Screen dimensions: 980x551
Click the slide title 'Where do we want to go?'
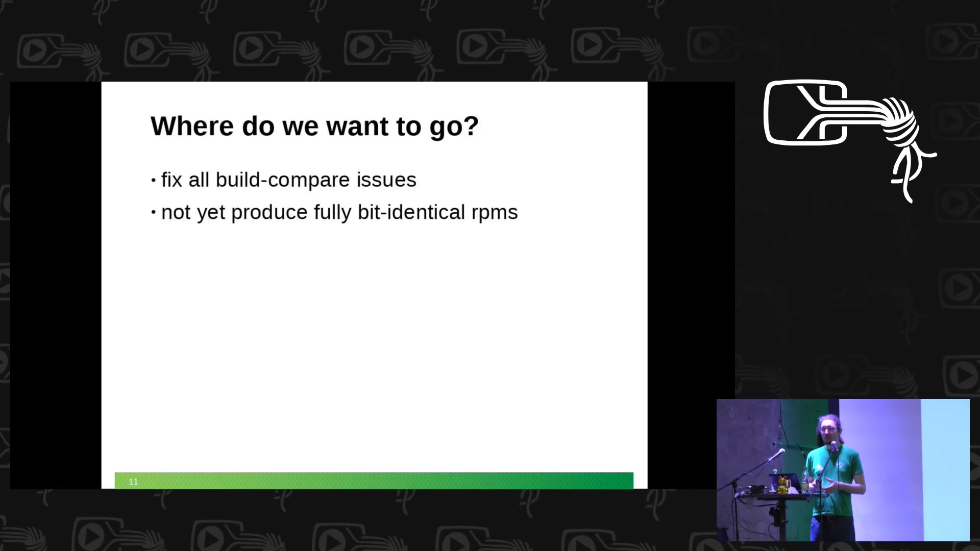coord(314,126)
